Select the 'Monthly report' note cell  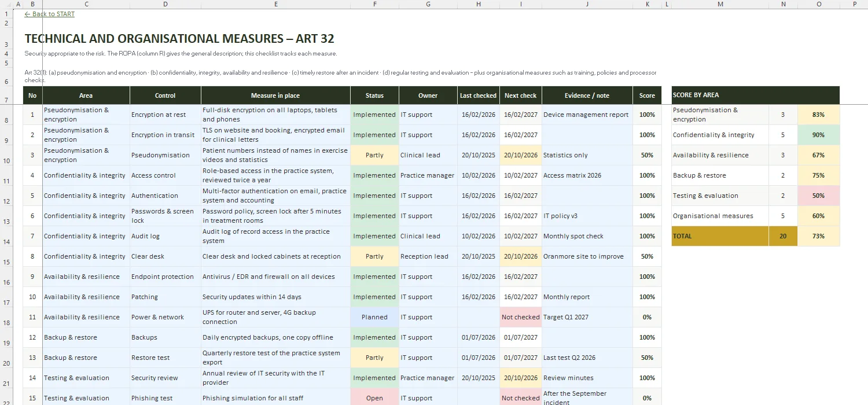pyautogui.click(x=587, y=297)
